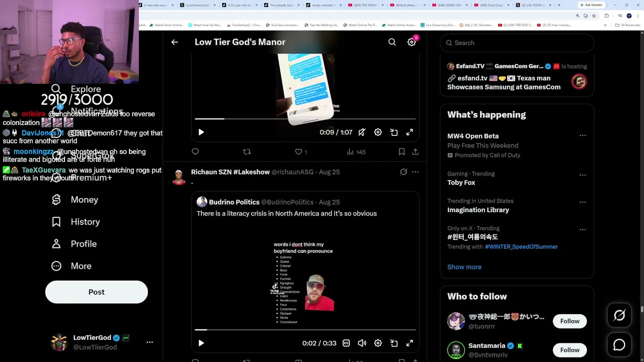Screen dimensions: 644x362
Task: Toggle captions on the 0:33 video
Action: (346, 343)
